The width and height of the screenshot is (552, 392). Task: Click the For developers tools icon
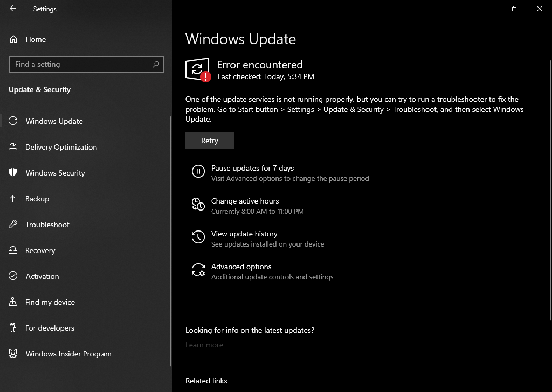pos(13,328)
